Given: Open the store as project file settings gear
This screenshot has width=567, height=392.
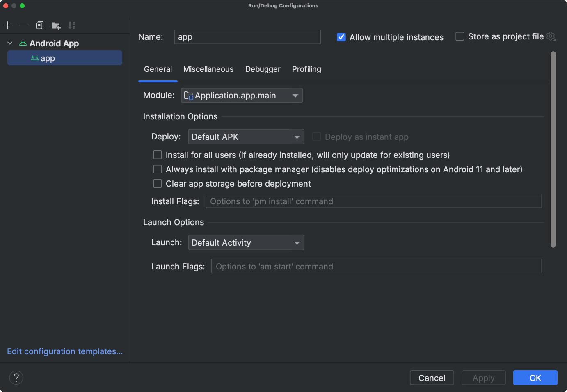Looking at the screenshot, I should tap(551, 36).
